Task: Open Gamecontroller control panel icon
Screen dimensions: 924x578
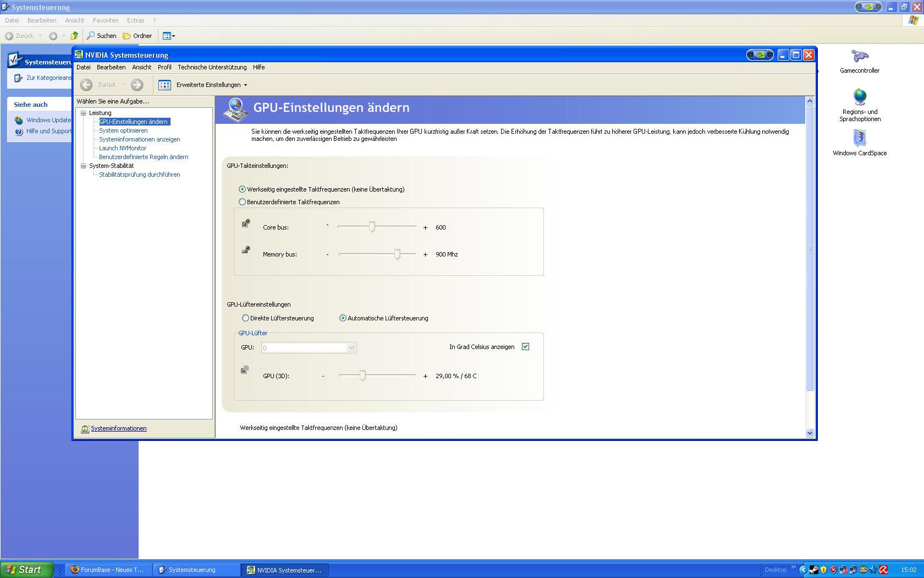Action: tap(860, 56)
